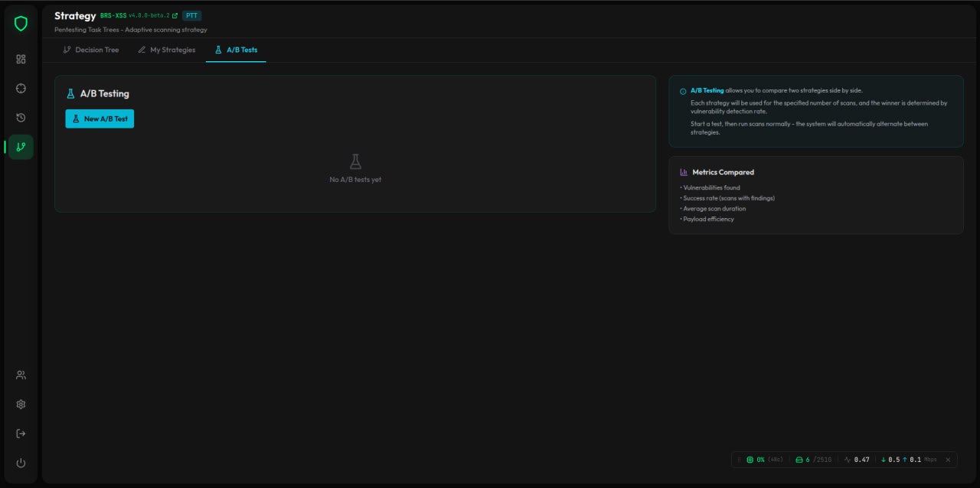The height and width of the screenshot is (488, 980).
Task: Click the flask icon beside A/B Testing heading
Action: click(71, 93)
